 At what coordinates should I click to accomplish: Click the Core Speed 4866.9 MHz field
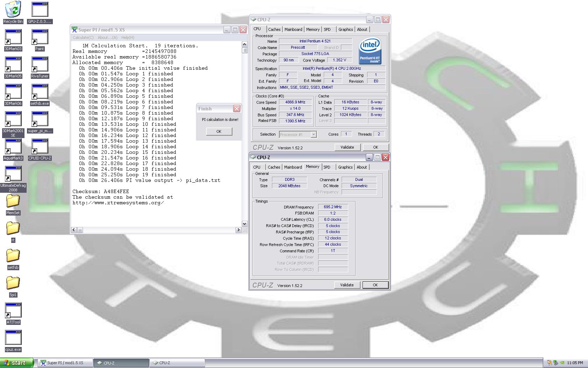[x=295, y=102]
